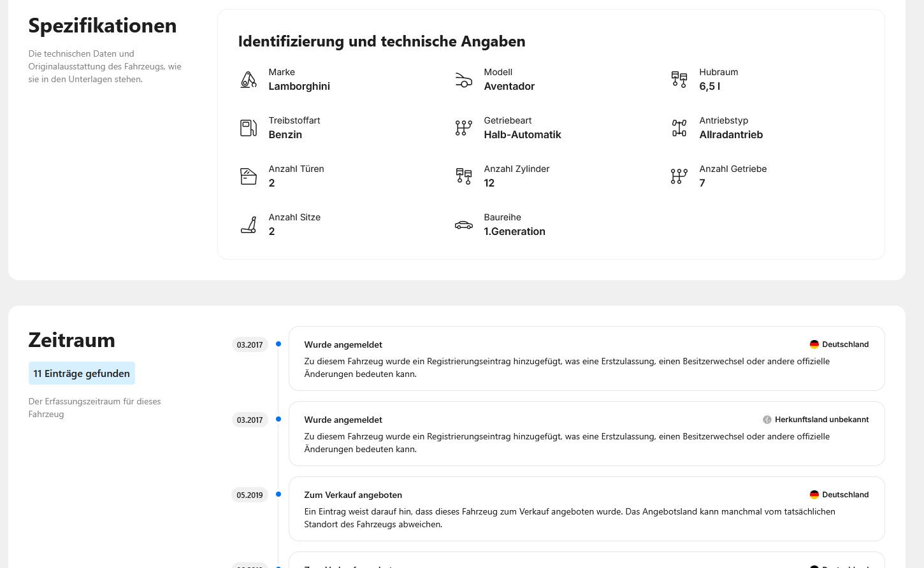Click the 'Identifizierung und technische Angaben' heading
The width and height of the screenshot is (924, 568).
[x=382, y=41]
